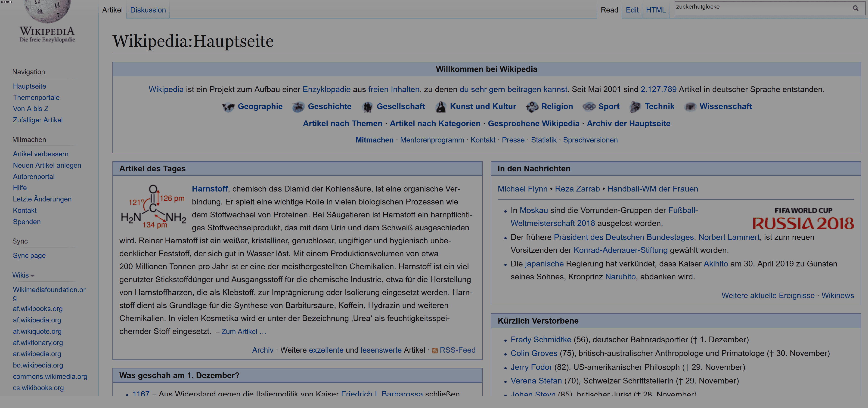This screenshot has height=408, width=868.
Task: Open bo.wikipedia.org wiki link
Action: [38, 365]
